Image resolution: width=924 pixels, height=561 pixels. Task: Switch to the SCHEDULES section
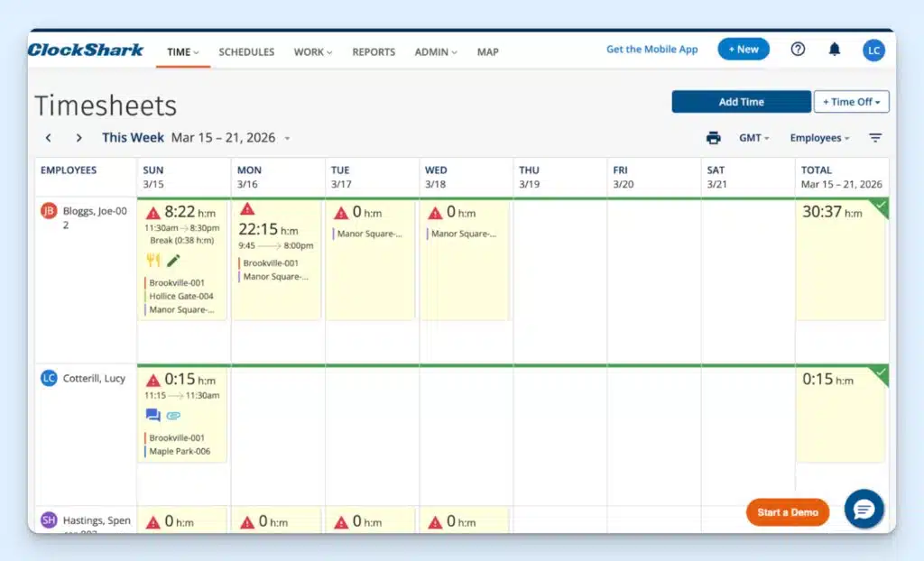246,52
